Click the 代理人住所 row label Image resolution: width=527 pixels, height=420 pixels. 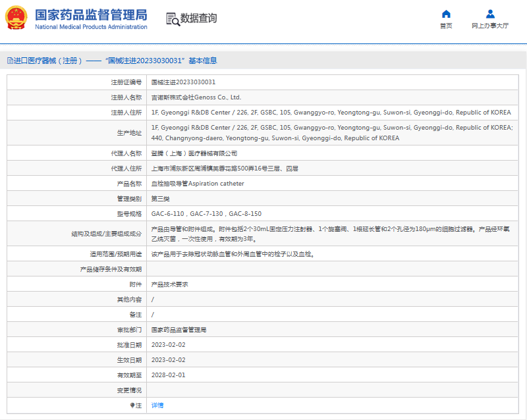[x=126, y=169]
